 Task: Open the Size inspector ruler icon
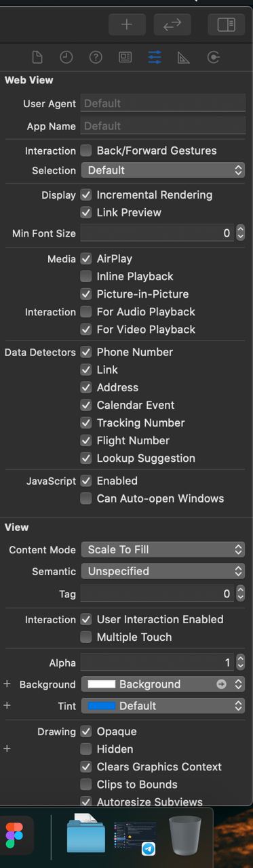coord(184,58)
